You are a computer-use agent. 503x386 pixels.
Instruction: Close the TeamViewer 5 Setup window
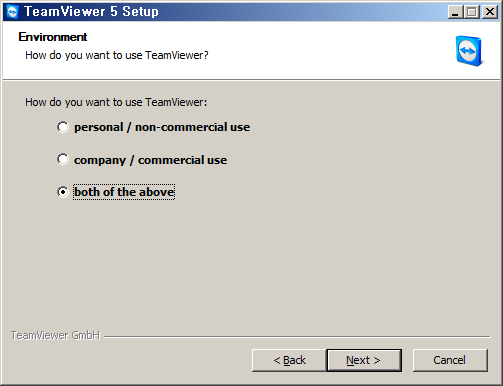click(490, 12)
